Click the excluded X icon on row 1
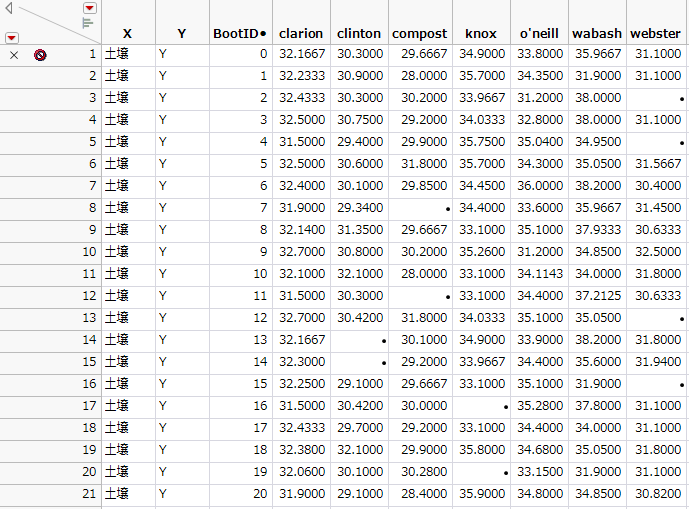The width and height of the screenshot is (689, 509). click(14, 55)
